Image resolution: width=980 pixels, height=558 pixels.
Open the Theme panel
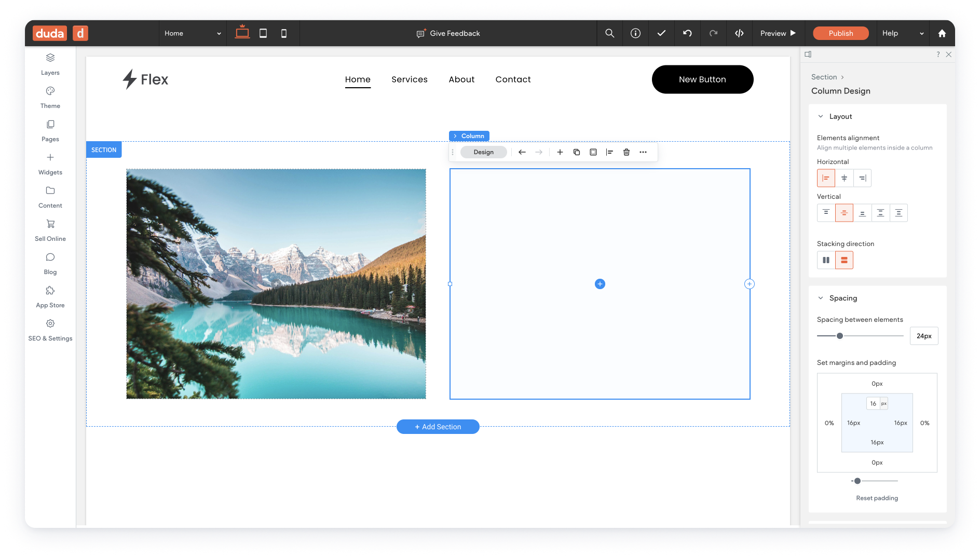50,98
